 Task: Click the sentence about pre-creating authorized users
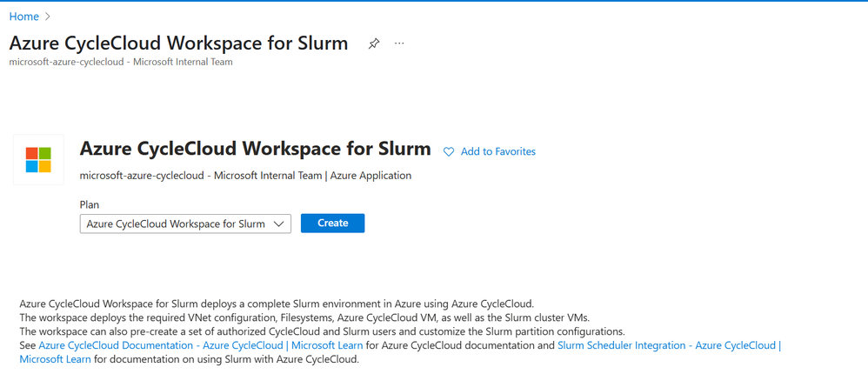pyautogui.click(x=322, y=331)
